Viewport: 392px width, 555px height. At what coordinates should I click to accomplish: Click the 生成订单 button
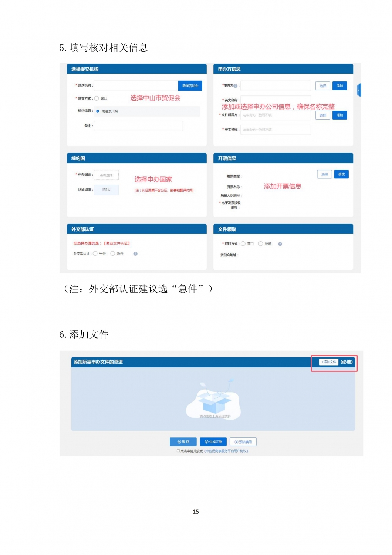(x=213, y=442)
